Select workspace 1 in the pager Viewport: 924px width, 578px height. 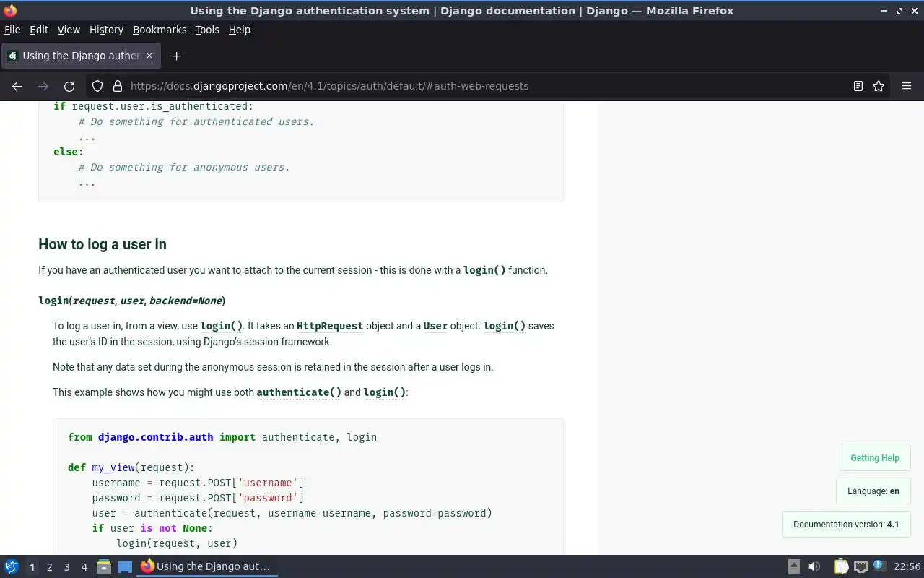coord(32,567)
